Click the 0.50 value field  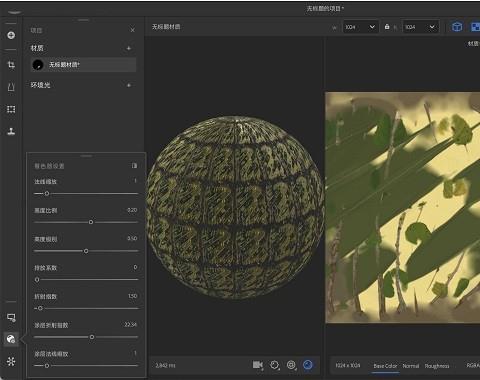pos(132,238)
